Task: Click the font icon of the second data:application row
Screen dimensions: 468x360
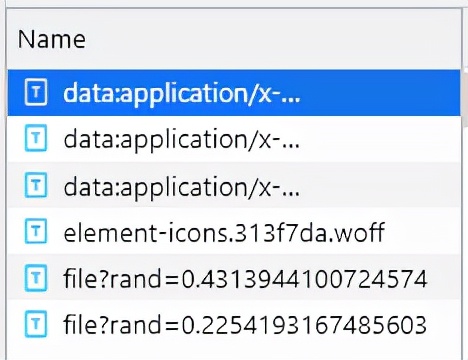Action: coord(36,138)
